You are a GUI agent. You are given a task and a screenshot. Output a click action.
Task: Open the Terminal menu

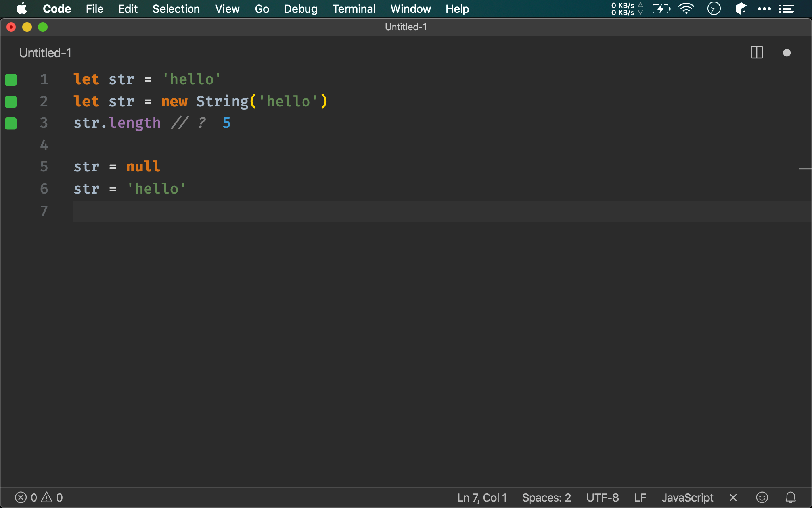354,9
